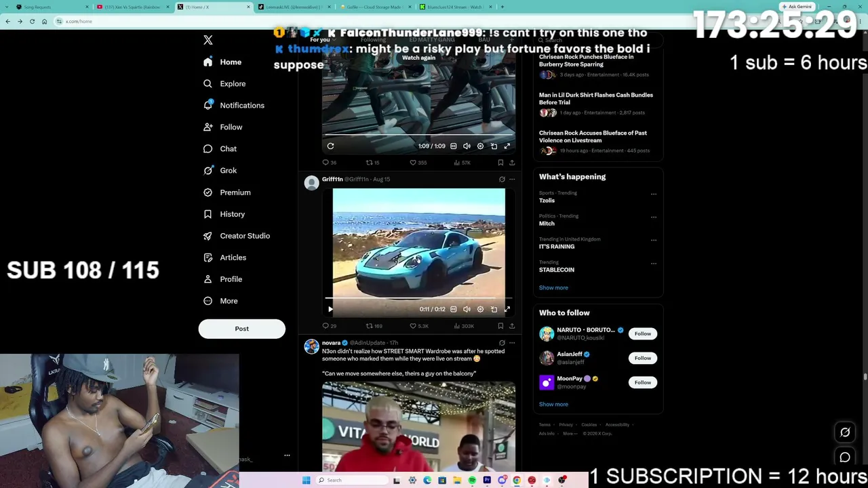
Task: Open video settings gear on car video
Action: coord(480,309)
